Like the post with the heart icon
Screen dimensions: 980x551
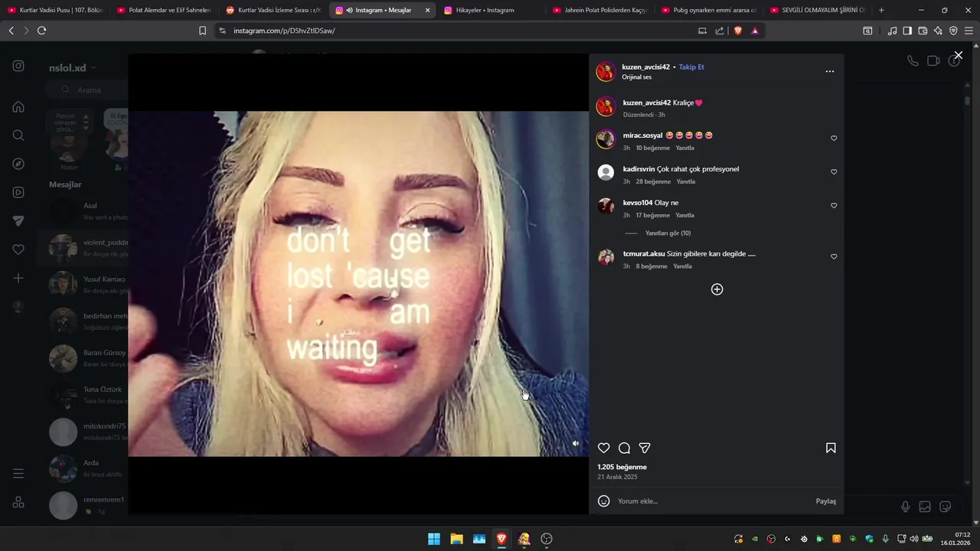tap(603, 448)
